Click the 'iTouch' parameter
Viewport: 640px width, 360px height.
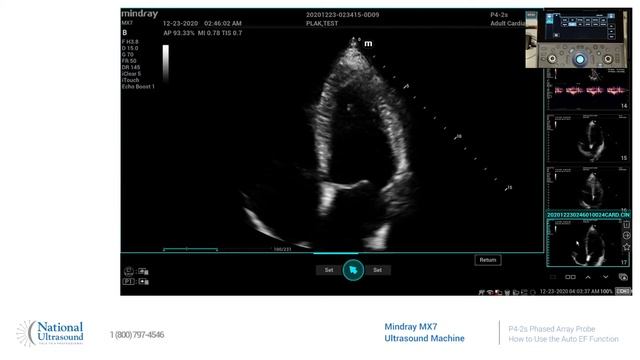tap(130, 80)
